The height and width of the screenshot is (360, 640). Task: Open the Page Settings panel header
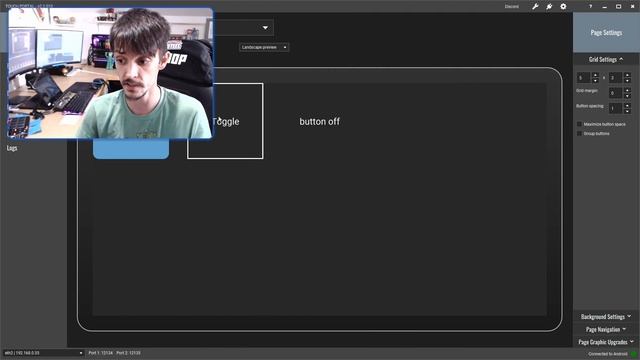[x=606, y=32]
